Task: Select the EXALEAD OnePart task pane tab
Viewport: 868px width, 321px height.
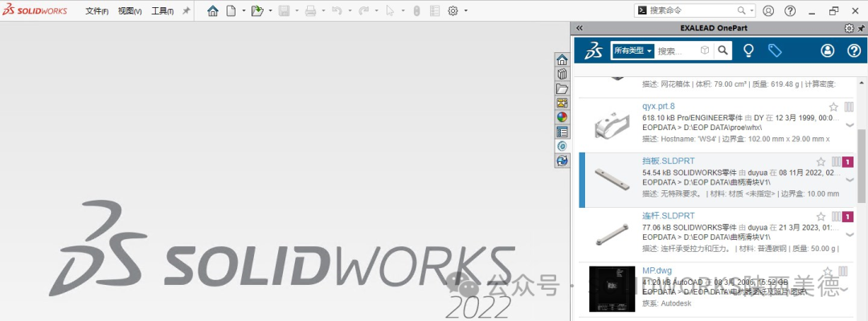Action: pos(562,146)
